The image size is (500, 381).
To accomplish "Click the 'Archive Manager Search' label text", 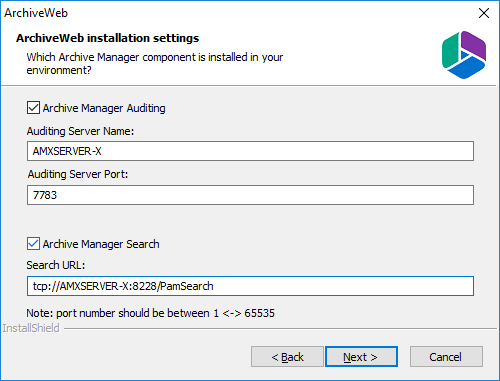I will [101, 244].
